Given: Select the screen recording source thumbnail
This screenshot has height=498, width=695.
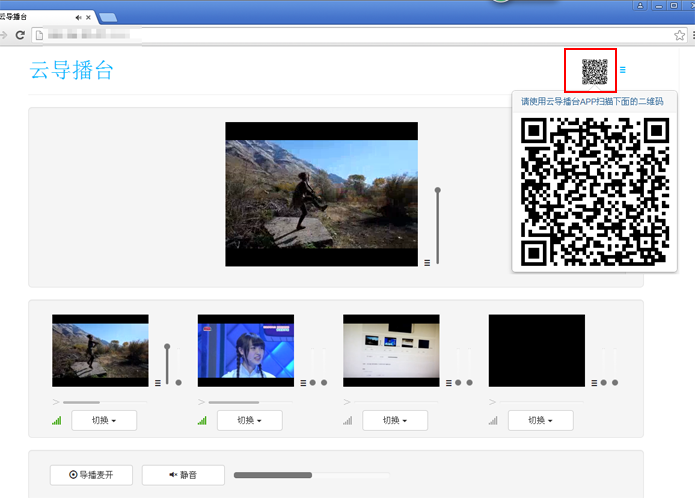Looking at the screenshot, I should coord(391,350).
